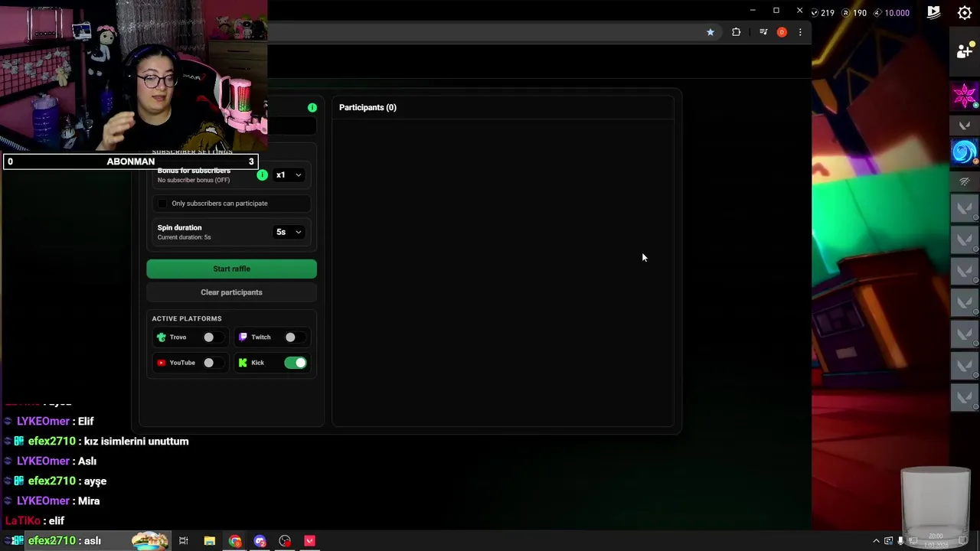The width and height of the screenshot is (980, 551).
Task: Check Only subscribers can participate
Action: click(x=162, y=204)
